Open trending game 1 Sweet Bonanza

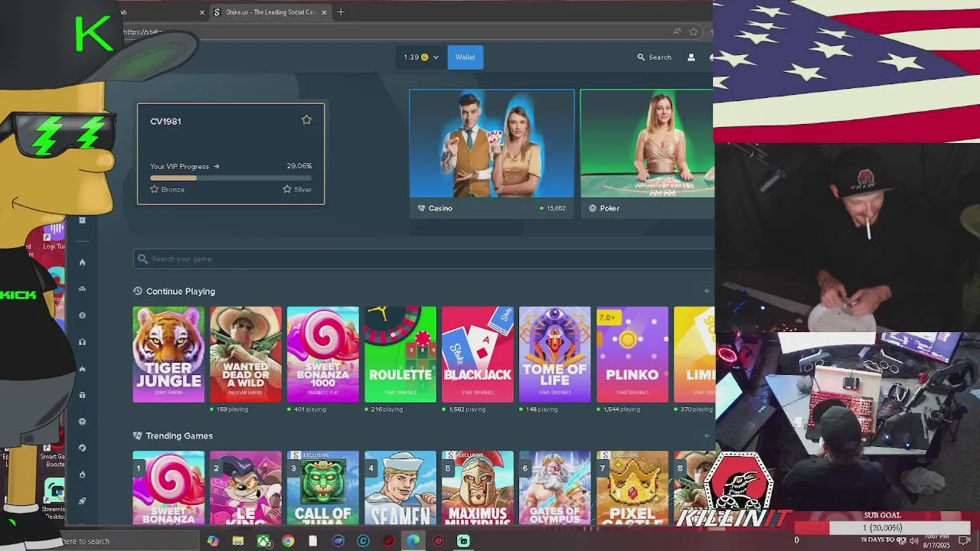coord(168,487)
